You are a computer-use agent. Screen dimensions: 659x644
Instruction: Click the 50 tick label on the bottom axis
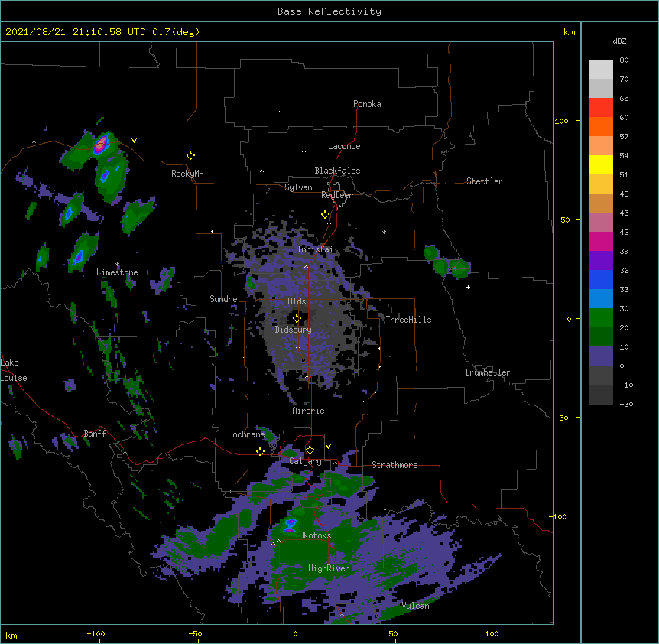393,633
